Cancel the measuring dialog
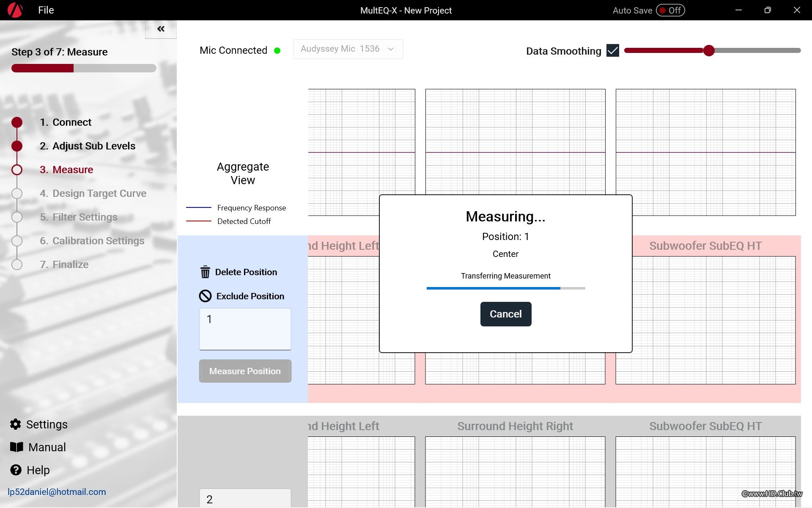The width and height of the screenshot is (812, 508). (506, 314)
